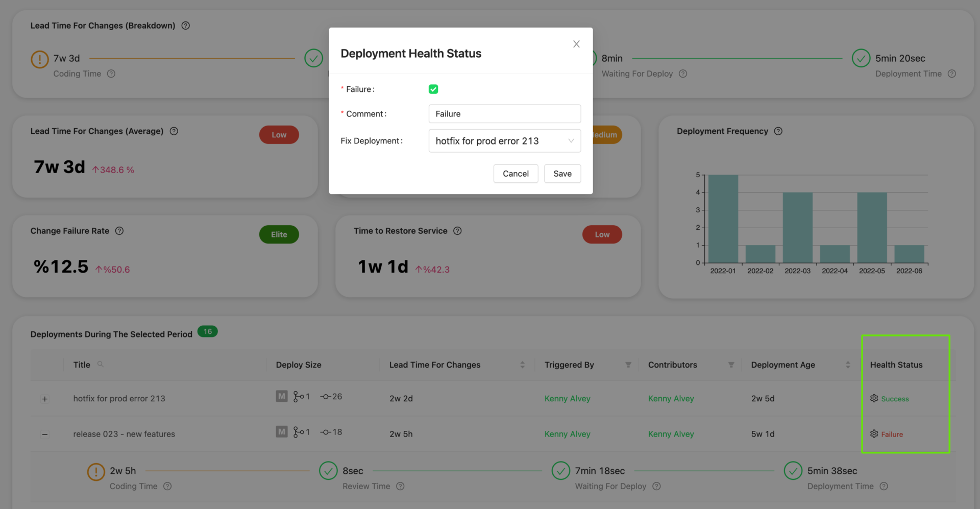Close the Deployment Health Status dialog

pyautogui.click(x=576, y=44)
